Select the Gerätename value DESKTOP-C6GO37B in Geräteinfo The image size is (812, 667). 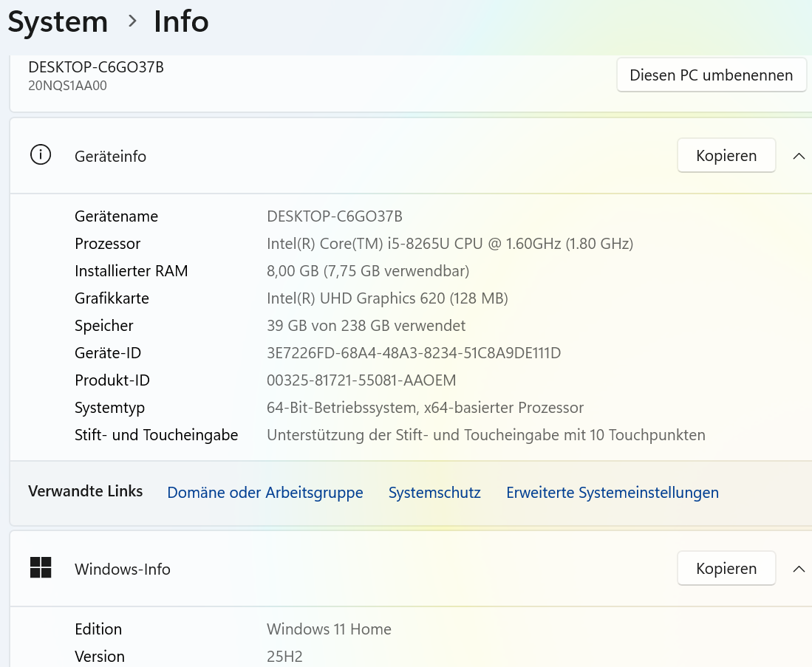pyautogui.click(x=335, y=216)
